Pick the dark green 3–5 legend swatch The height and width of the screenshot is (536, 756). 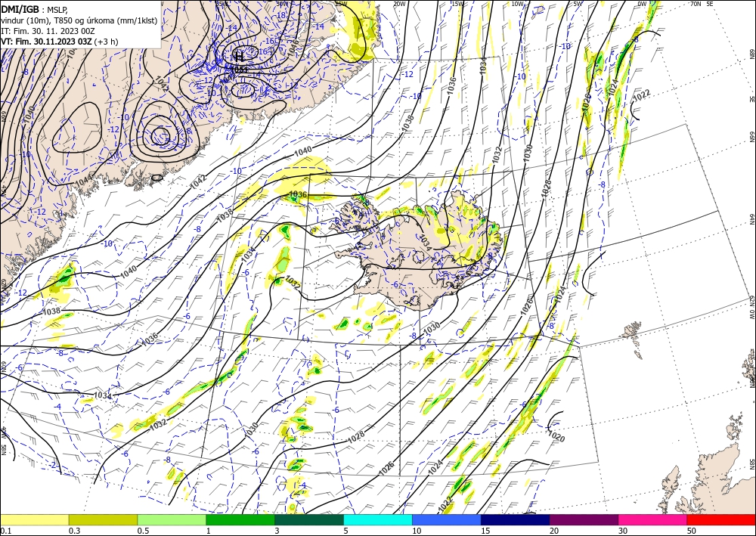point(309,519)
